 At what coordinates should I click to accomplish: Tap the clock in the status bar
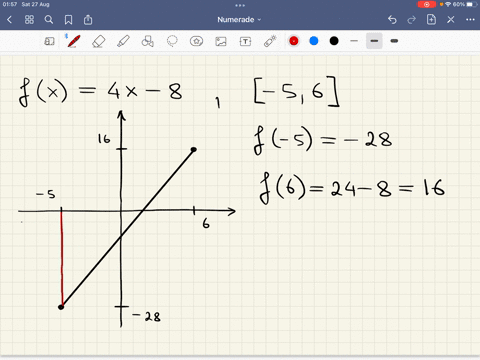10,4
